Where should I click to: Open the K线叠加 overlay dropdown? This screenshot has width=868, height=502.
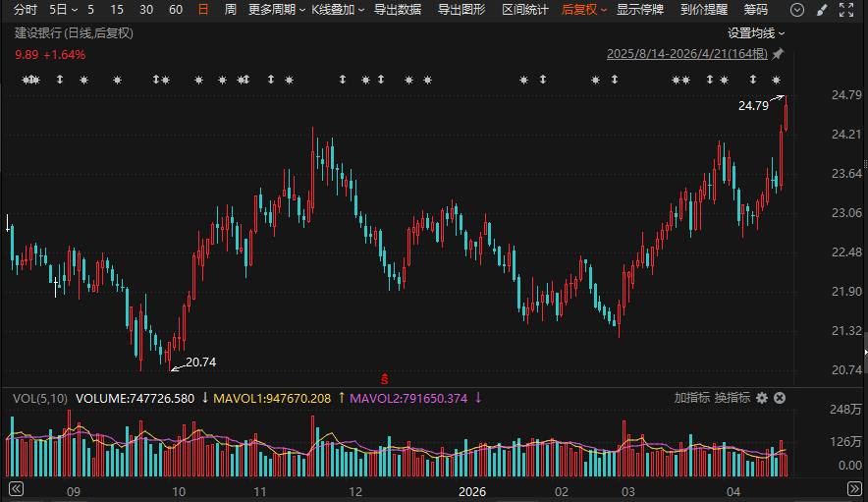tap(337, 10)
